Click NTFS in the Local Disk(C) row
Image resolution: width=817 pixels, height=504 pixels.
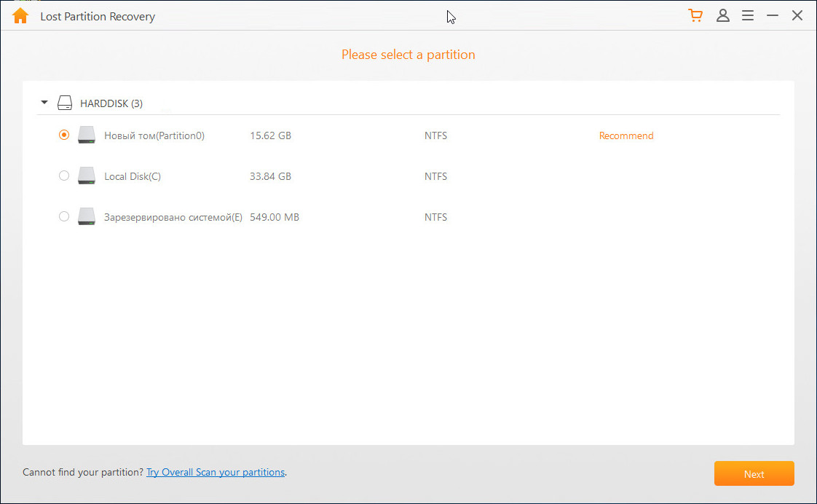435,176
